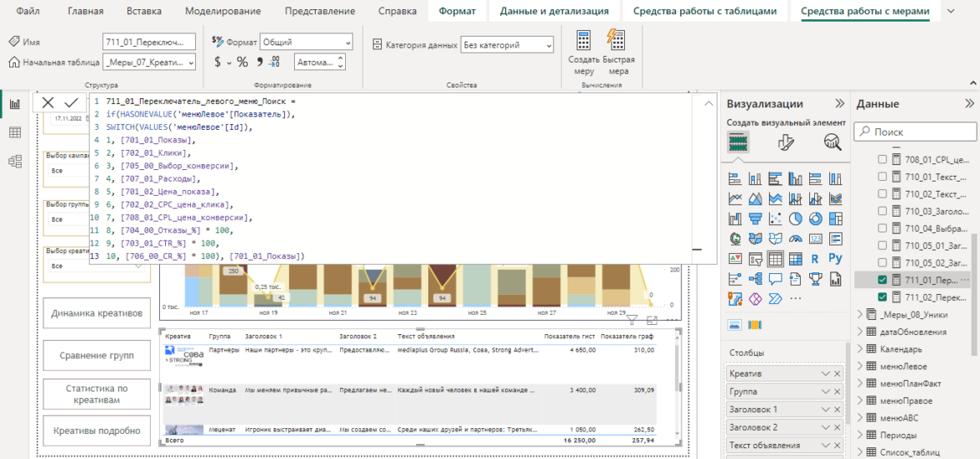Click the Динамика креативов button

[x=96, y=314]
